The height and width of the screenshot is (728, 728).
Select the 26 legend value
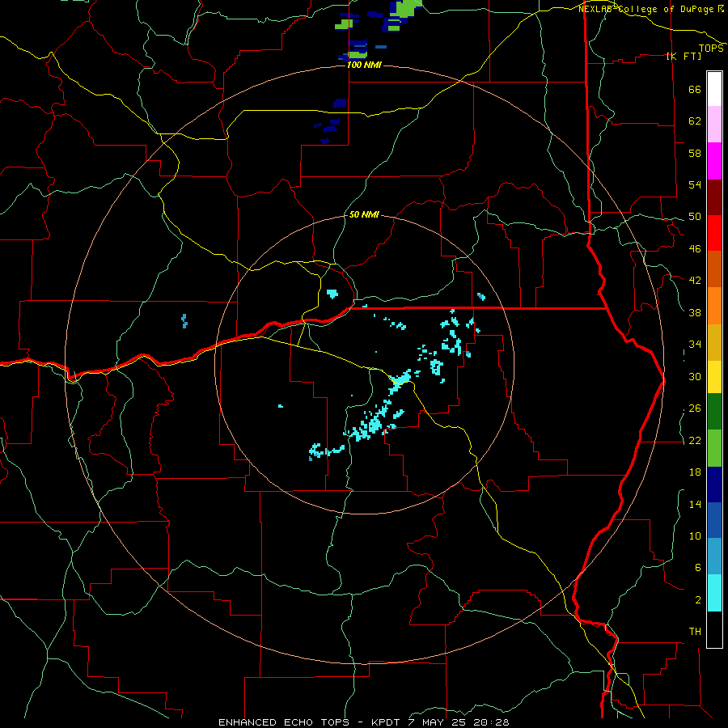(x=695, y=408)
